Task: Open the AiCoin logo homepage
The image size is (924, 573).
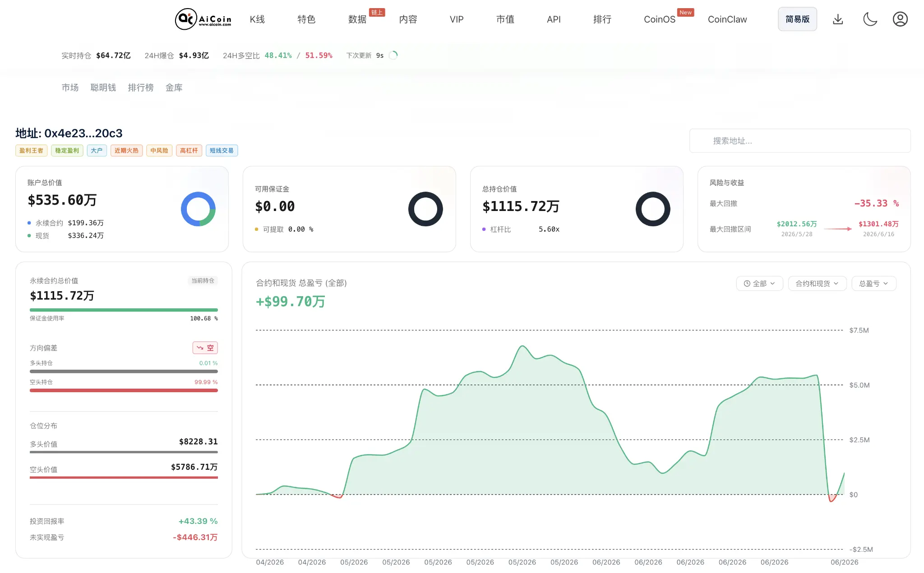Action: [203, 19]
